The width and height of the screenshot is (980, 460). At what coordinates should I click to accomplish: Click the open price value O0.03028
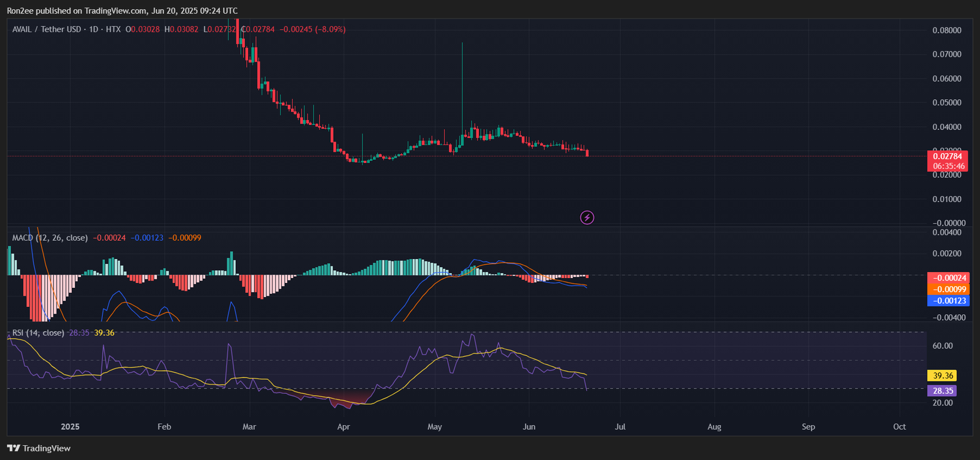(142, 29)
